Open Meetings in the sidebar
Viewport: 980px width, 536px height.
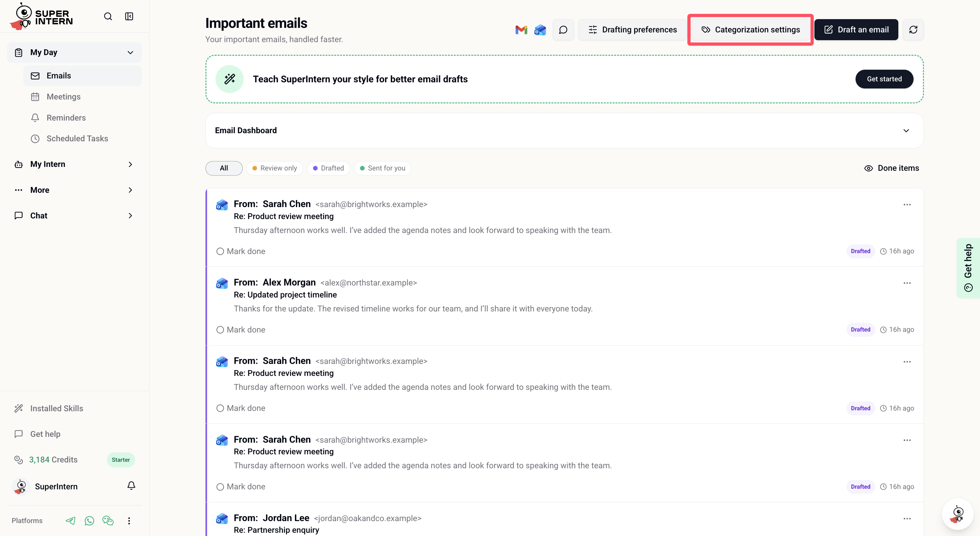(x=83, y=97)
